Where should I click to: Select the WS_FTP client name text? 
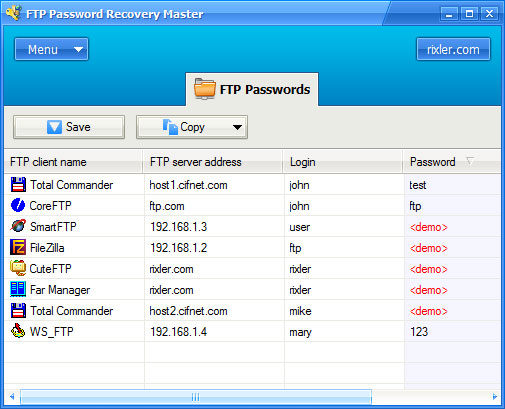click(x=52, y=332)
